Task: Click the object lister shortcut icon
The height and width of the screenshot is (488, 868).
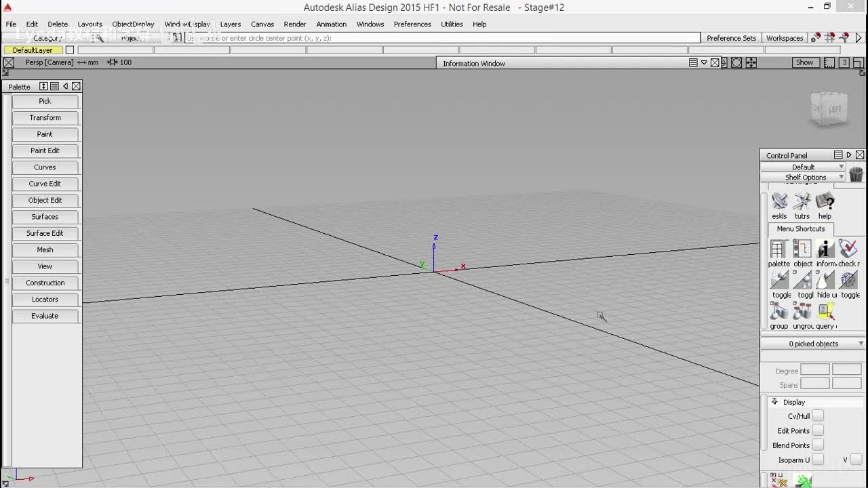Action: [802, 249]
